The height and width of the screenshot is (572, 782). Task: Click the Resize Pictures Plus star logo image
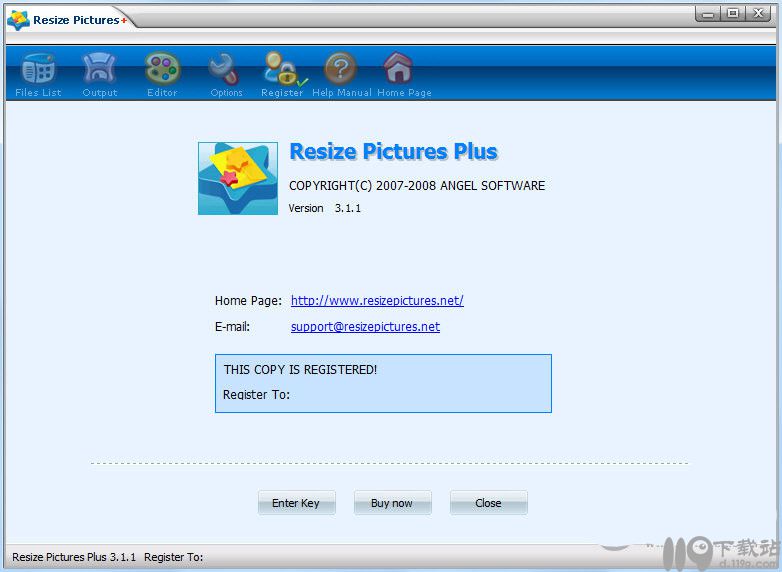tap(238, 179)
